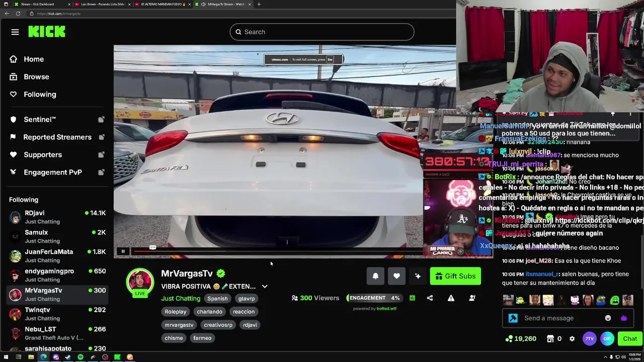Select the creativosrp tag
This screenshot has height=362, width=644.
(x=218, y=325)
